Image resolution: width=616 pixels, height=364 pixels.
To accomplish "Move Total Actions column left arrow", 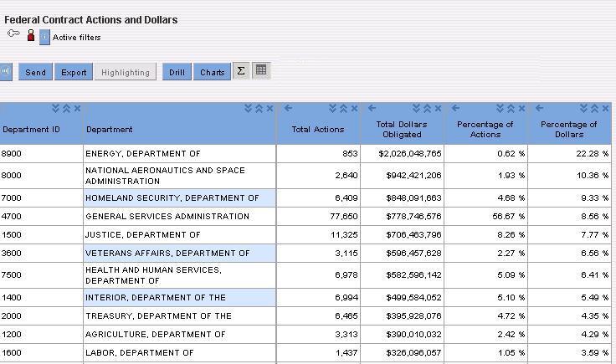I will click(x=288, y=108).
